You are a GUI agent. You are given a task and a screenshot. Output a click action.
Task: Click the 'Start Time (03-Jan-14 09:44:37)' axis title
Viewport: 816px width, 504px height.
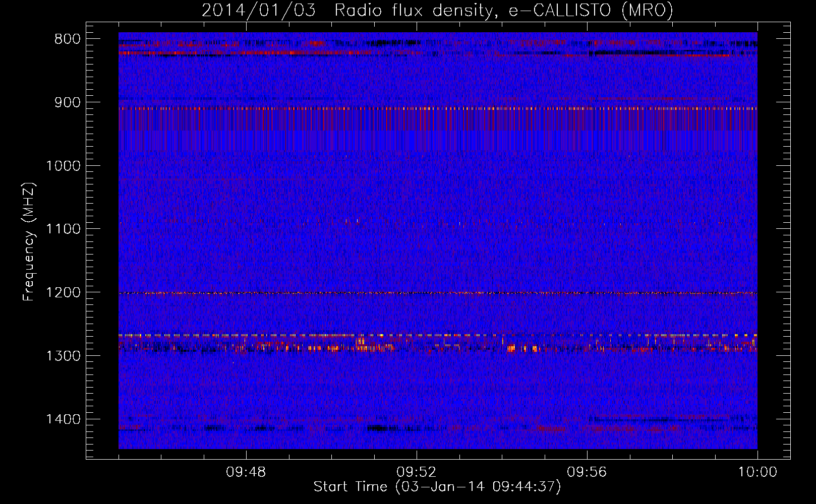pos(437,487)
